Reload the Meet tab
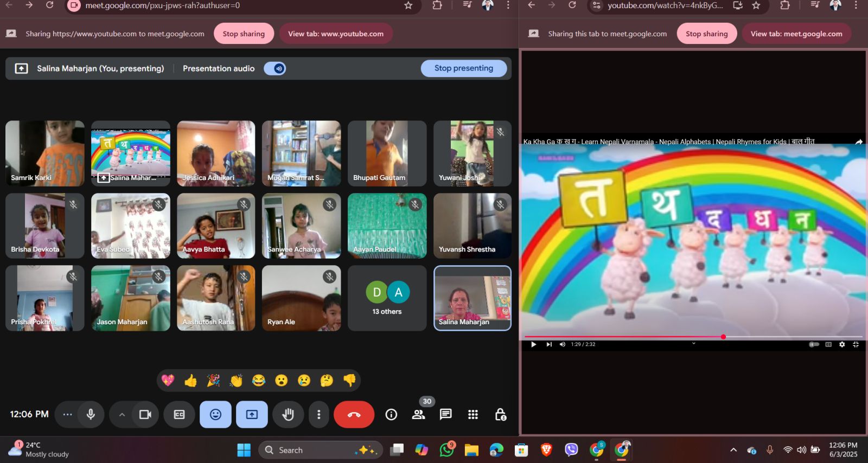 coord(49,5)
